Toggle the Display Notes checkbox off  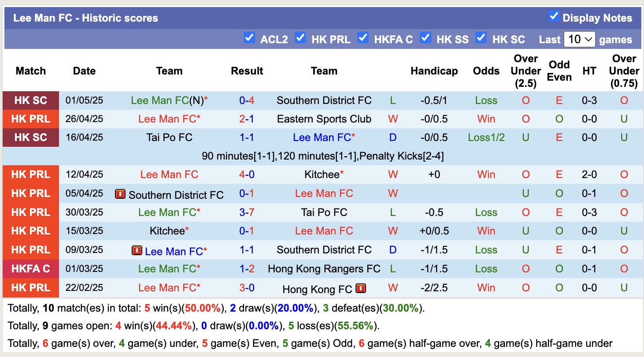(x=553, y=17)
